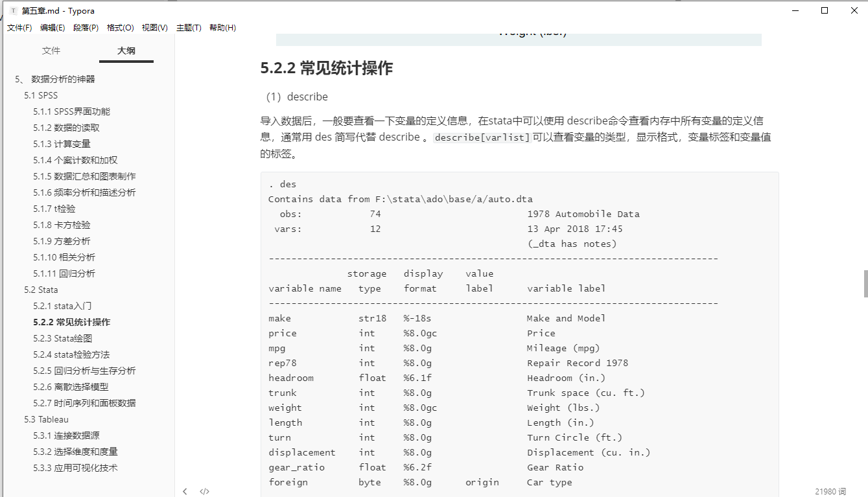Screen dimensions: 868x497
Task: Collapse sidebar with the left arrow icon
Action: point(185,491)
